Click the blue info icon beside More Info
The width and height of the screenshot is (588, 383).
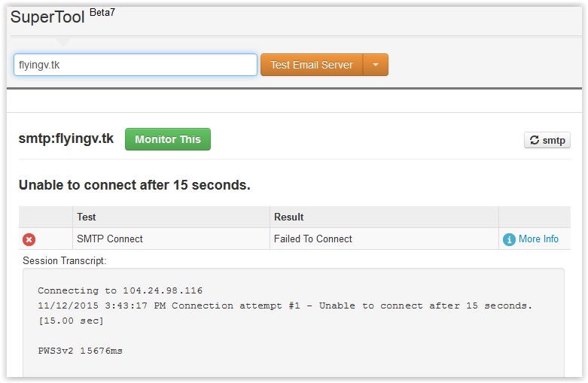[509, 239]
